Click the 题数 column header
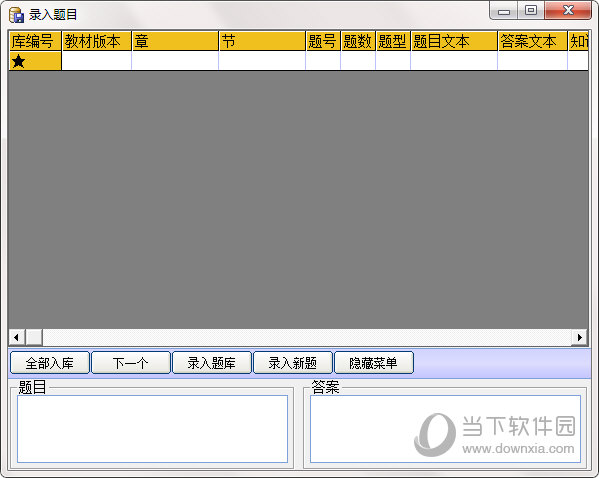This screenshot has width=599, height=478. 358,41
